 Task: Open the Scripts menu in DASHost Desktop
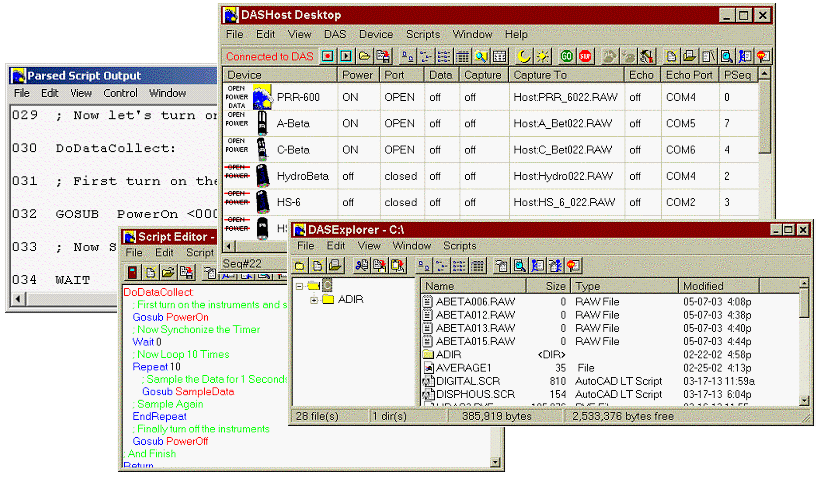click(423, 34)
